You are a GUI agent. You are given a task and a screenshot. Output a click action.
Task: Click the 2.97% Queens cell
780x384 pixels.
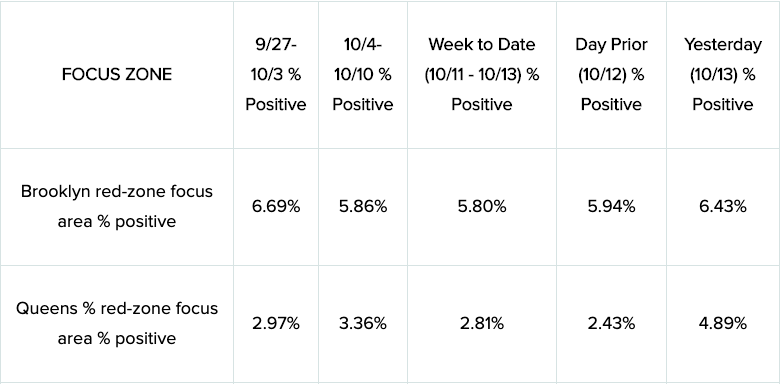coord(276,324)
